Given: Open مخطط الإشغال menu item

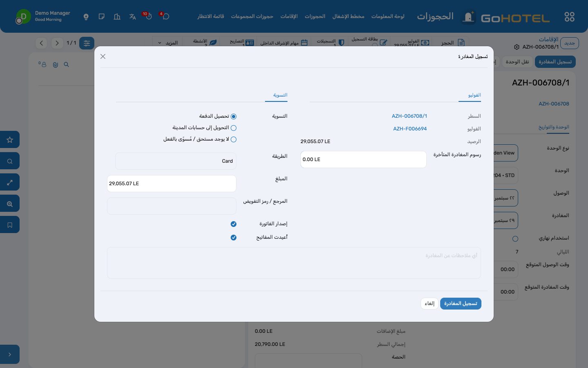Looking at the screenshot, I should 348,16.
